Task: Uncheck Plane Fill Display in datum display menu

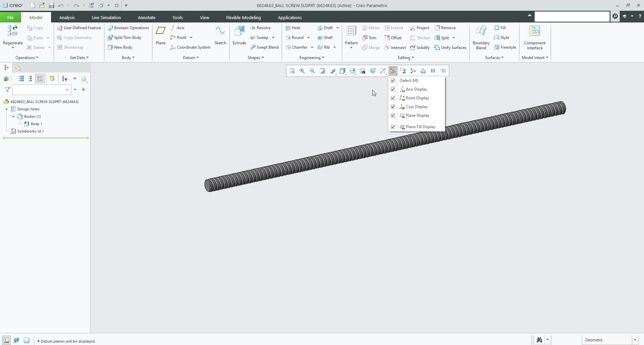Action: [393, 127]
